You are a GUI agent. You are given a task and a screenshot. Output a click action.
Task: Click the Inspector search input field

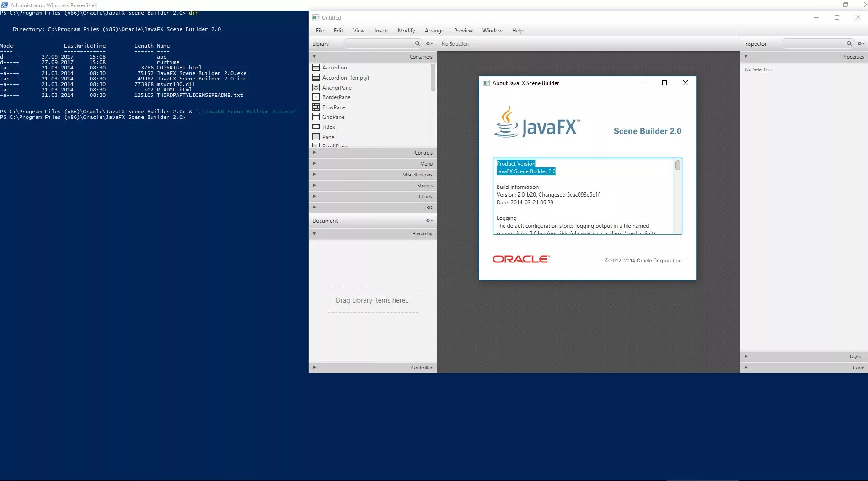click(818, 43)
